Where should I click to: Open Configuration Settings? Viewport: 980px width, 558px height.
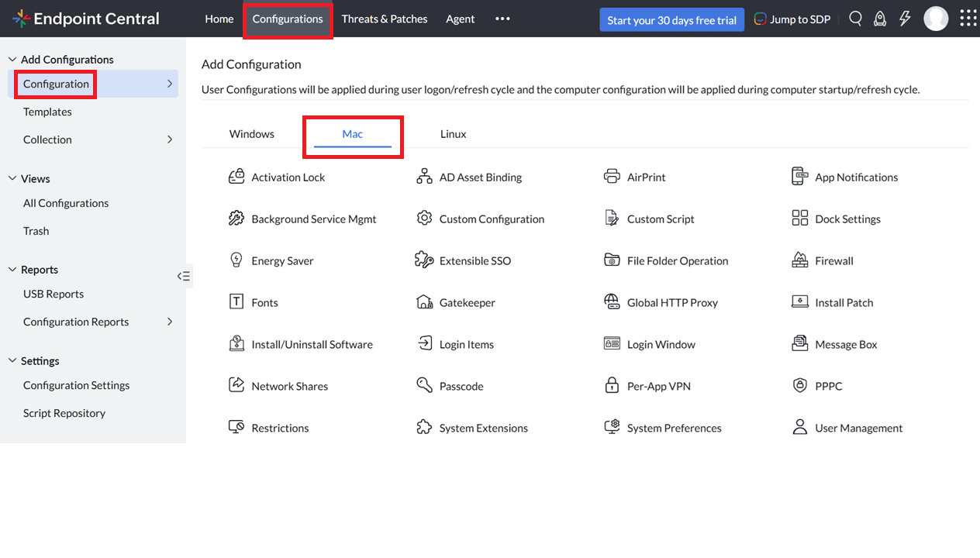[x=77, y=385]
